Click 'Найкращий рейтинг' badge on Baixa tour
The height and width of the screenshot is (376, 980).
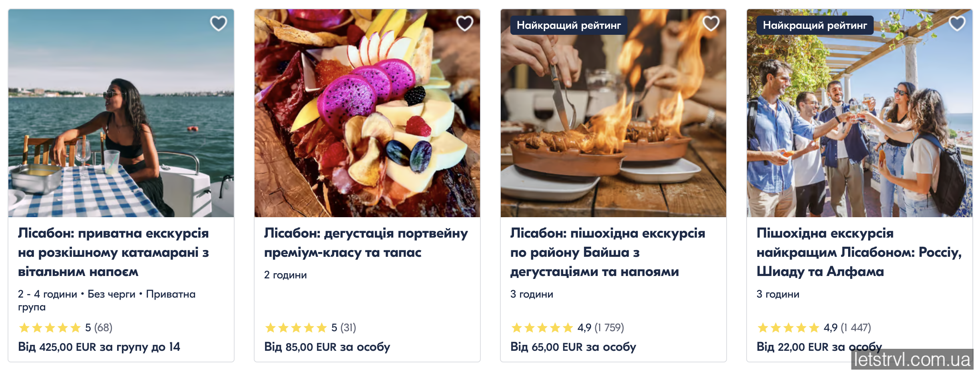[x=569, y=25]
